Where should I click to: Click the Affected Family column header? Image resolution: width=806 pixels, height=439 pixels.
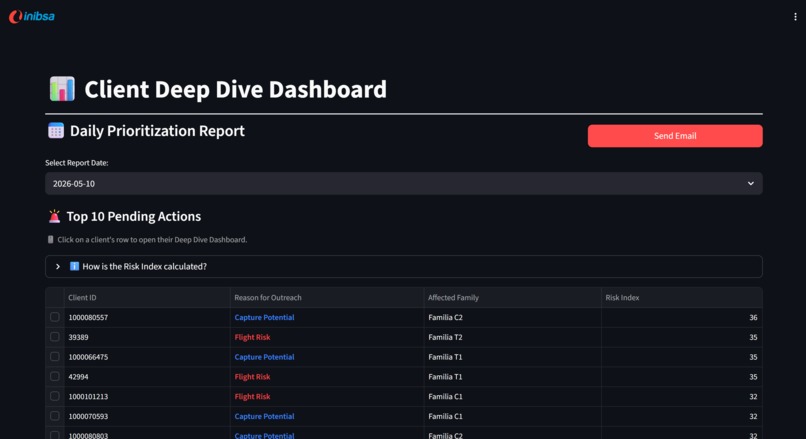point(512,298)
